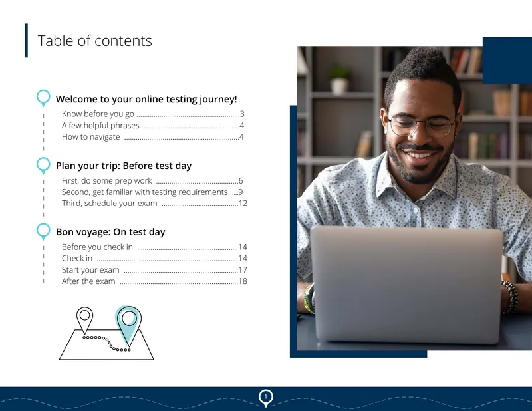Open "Bon voyage: On test day" heading

(x=110, y=232)
